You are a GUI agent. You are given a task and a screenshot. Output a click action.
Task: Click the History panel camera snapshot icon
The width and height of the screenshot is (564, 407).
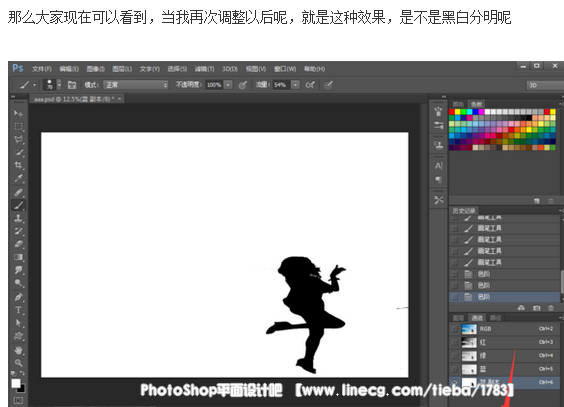537,308
